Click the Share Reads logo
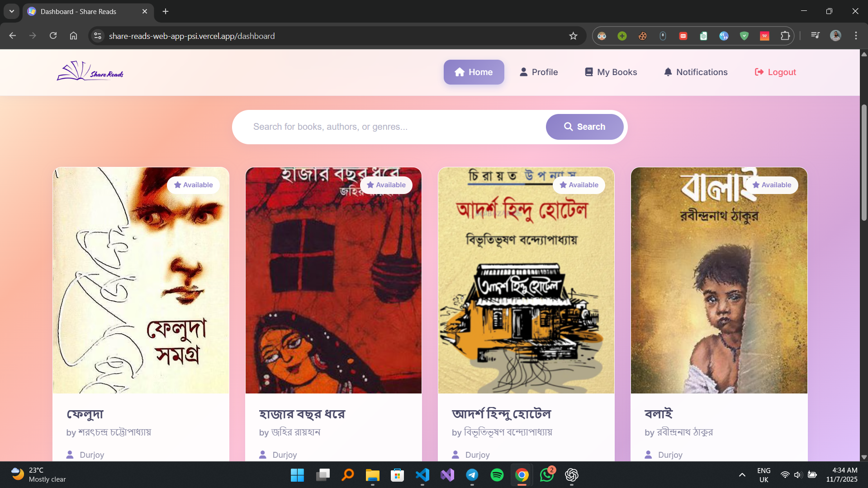 (x=90, y=70)
